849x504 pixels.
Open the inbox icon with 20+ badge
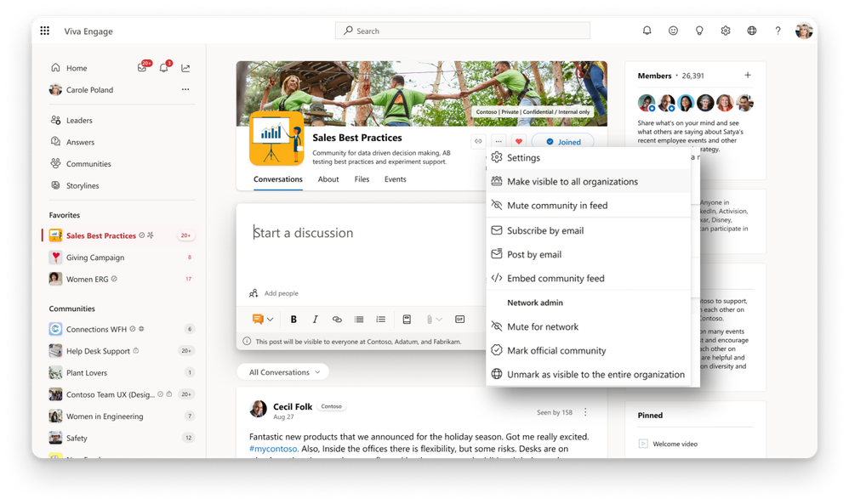coord(143,67)
